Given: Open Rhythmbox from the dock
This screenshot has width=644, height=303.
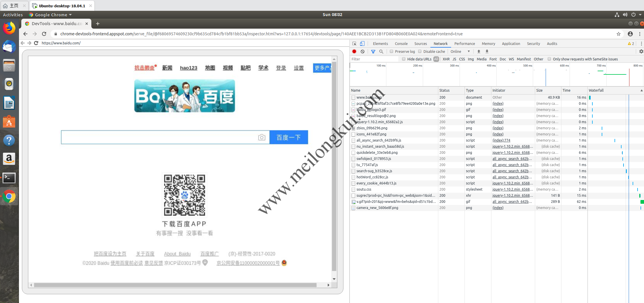Looking at the screenshot, I should pyautogui.click(x=9, y=84).
